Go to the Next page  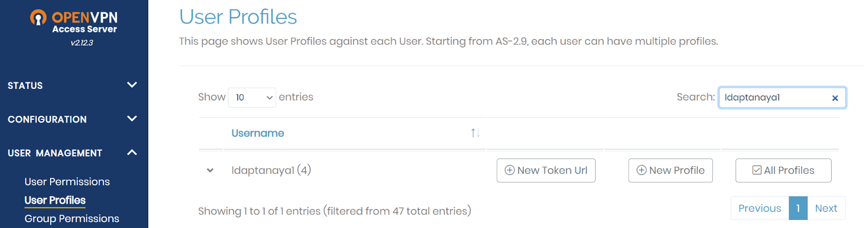coord(826,208)
